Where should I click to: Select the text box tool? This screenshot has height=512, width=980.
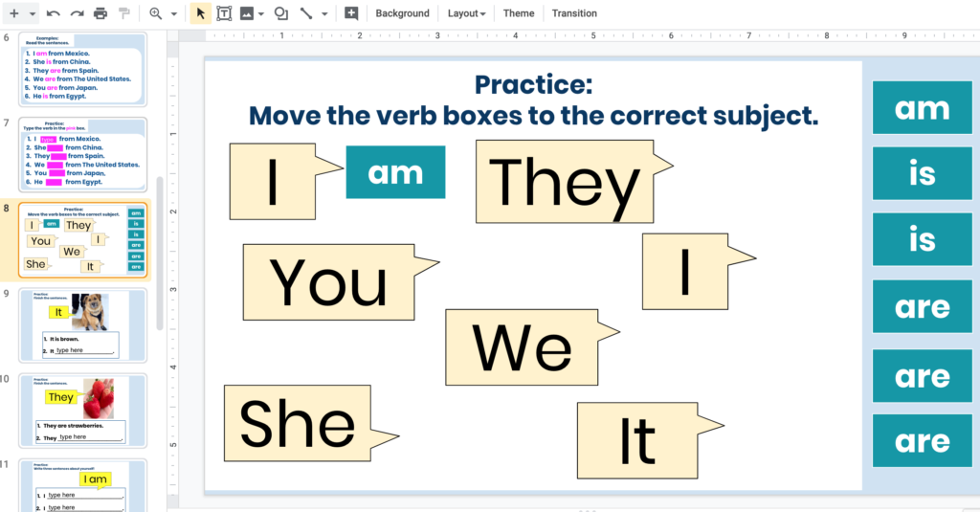224,13
